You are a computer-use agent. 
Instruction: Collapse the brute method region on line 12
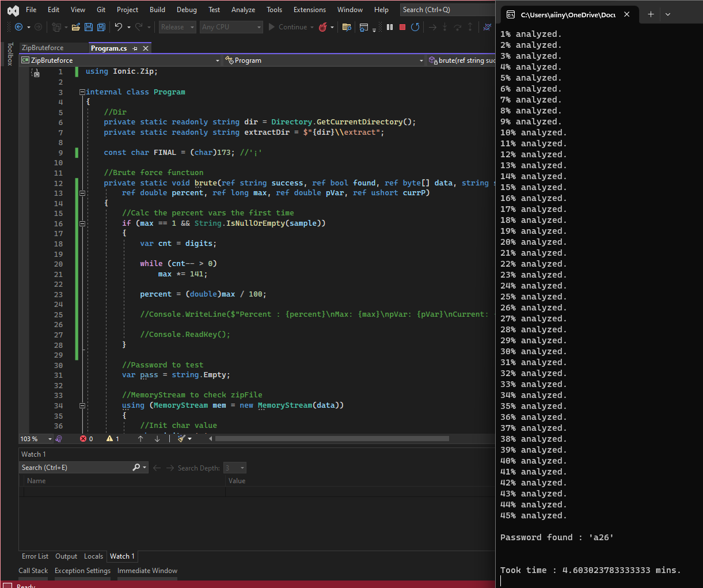[82, 192]
